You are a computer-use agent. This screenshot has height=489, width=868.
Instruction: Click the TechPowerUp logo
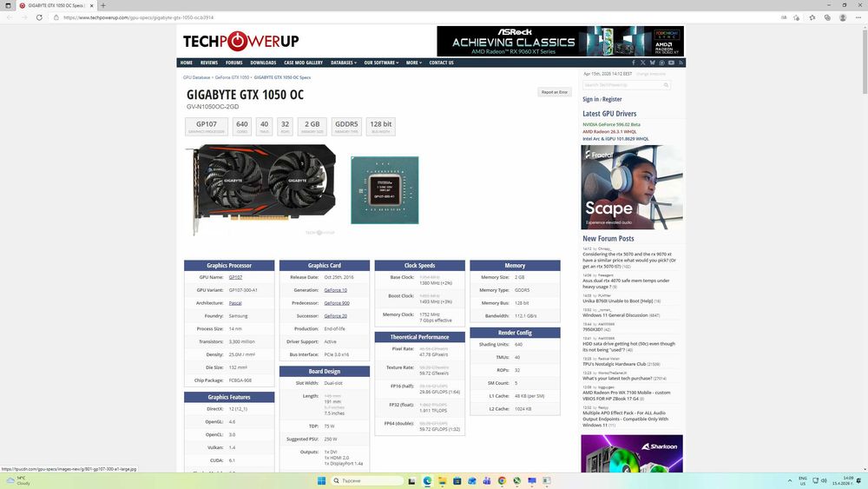tap(240, 41)
